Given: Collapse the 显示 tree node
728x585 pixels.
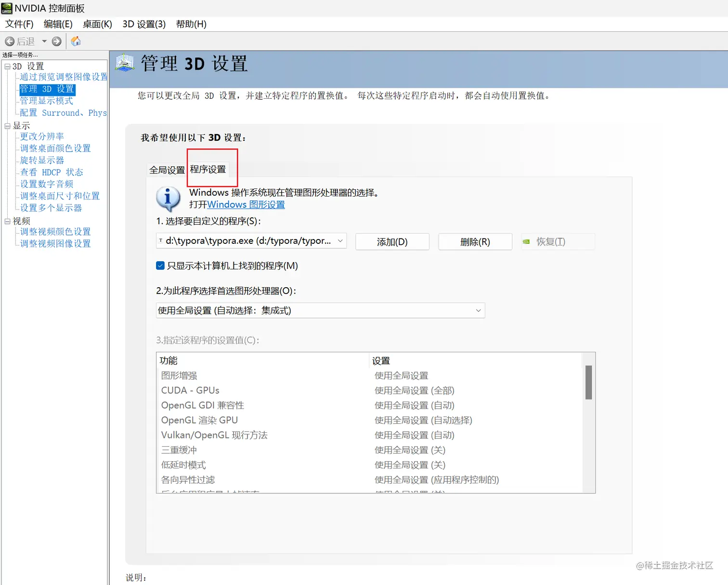Looking at the screenshot, I should [x=7, y=126].
